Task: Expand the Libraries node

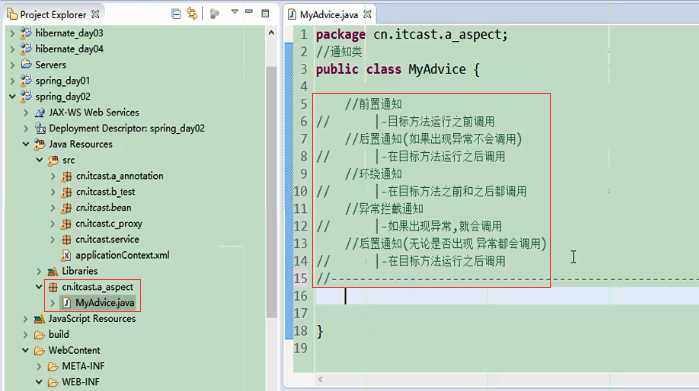Action: click(x=39, y=272)
